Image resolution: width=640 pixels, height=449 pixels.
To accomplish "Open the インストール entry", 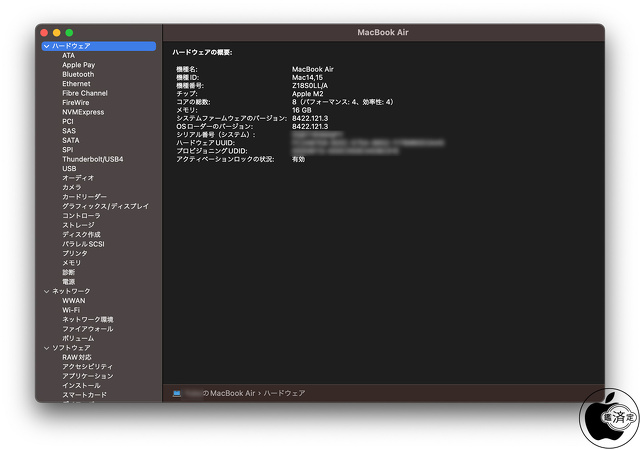I will 81,385.
